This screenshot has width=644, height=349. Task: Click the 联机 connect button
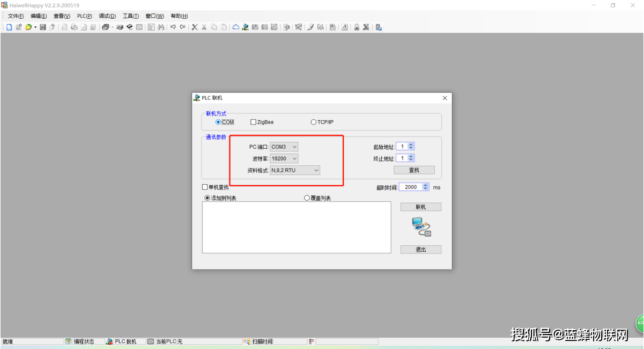point(421,207)
